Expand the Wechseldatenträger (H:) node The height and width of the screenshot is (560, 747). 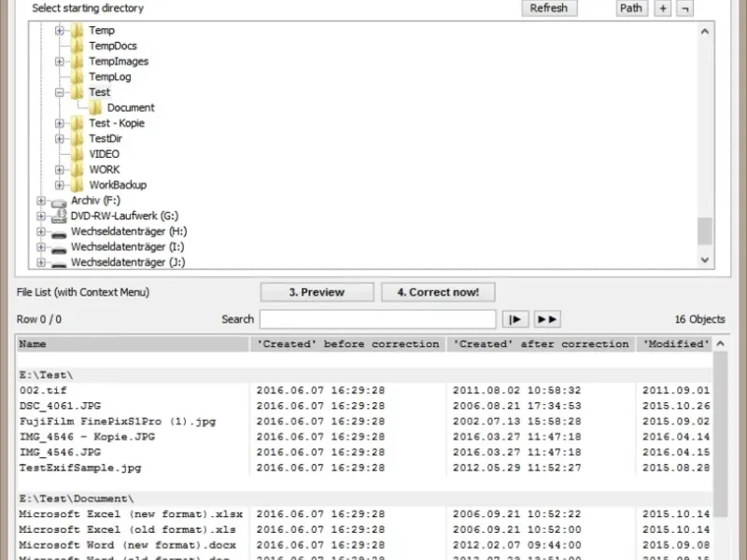(x=41, y=231)
